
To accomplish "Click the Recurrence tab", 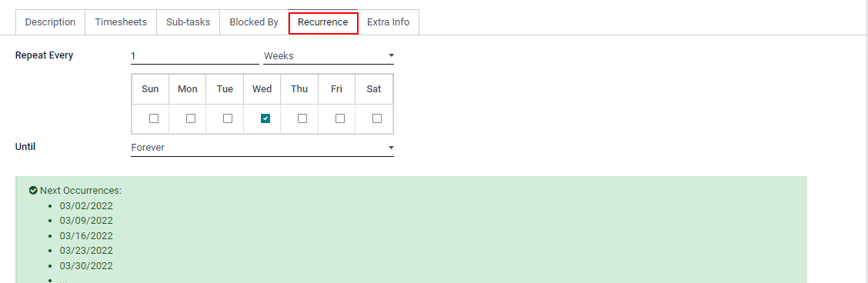I will pyautogui.click(x=323, y=22).
